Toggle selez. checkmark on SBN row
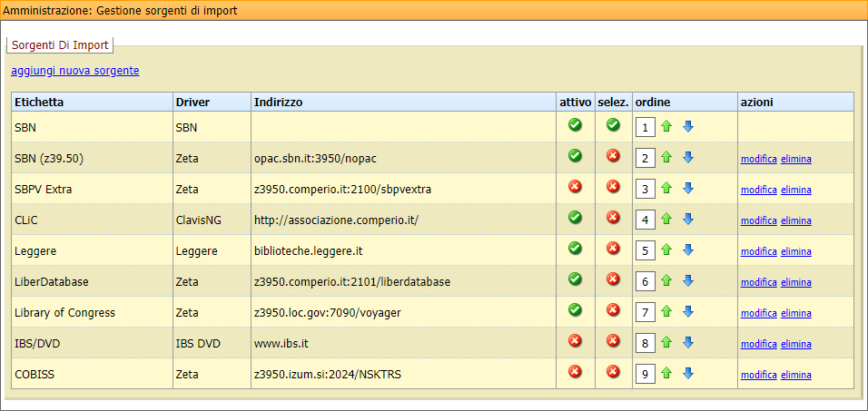 click(613, 125)
